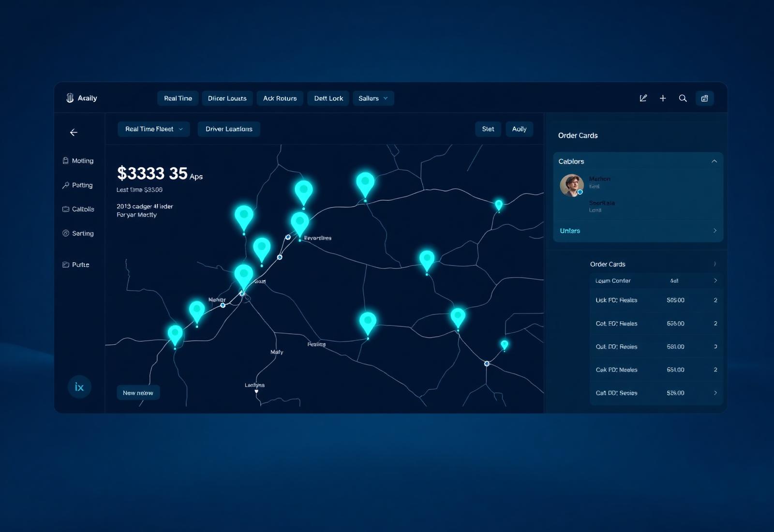Click the calendar icon button in header
The width and height of the screenshot is (774, 532).
704,98
